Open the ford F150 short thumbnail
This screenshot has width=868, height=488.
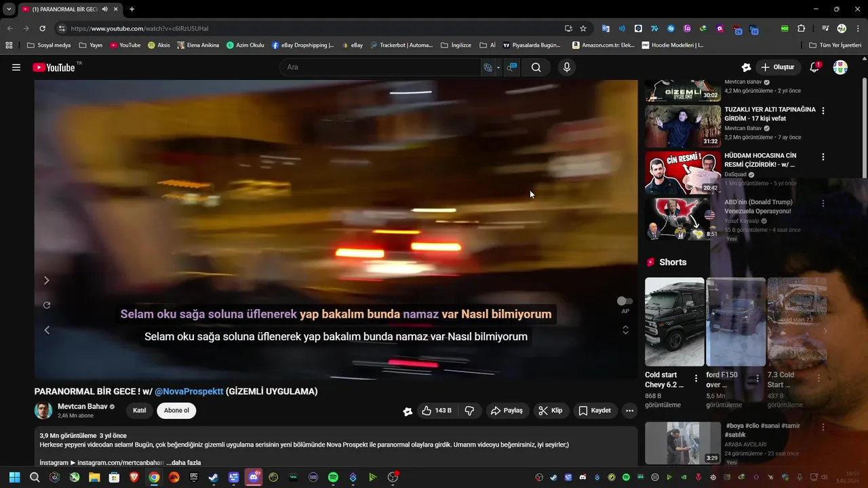(x=736, y=322)
